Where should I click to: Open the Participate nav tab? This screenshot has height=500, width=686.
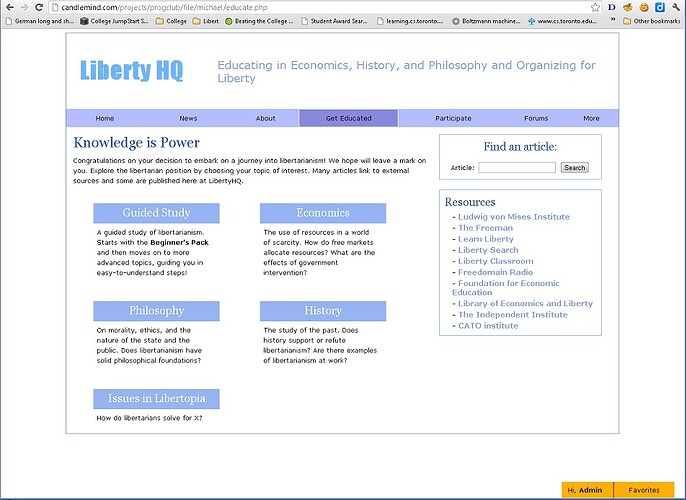(x=453, y=119)
